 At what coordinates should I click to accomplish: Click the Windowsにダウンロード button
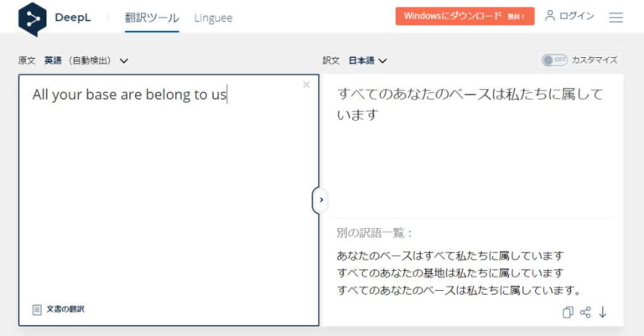coord(465,16)
